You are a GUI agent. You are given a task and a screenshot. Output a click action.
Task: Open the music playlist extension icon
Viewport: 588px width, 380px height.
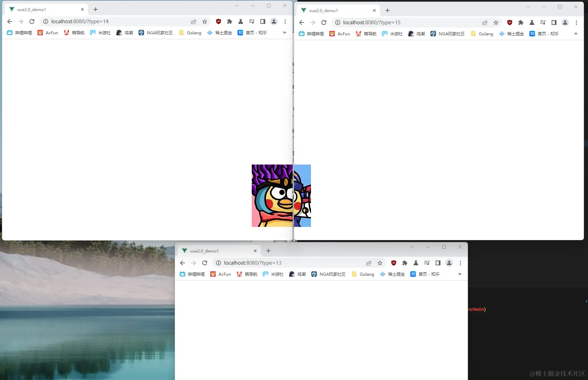252,21
